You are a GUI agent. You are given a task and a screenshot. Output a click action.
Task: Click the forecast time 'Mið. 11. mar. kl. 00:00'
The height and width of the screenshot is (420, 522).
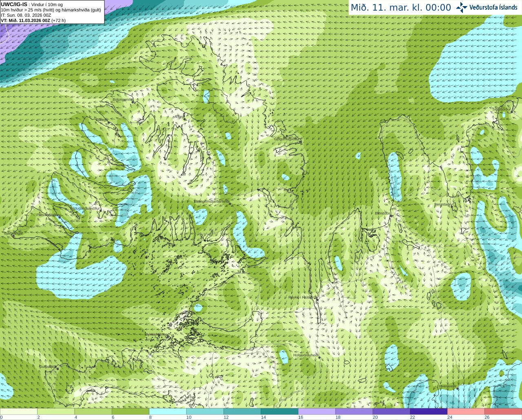401,7
